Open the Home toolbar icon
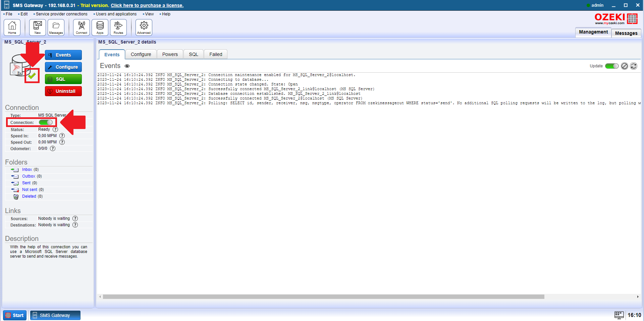Image resolution: width=644 pixels, height=321 pixels. pyautogui.click(x=12, y=27)
